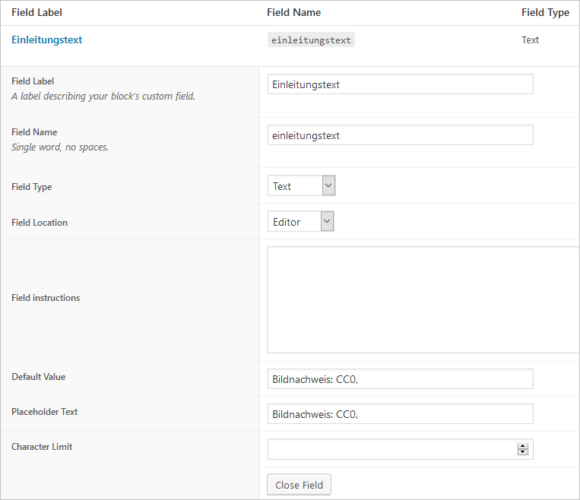Open the Field Location dropdown arrow

[x=327, y=221]
